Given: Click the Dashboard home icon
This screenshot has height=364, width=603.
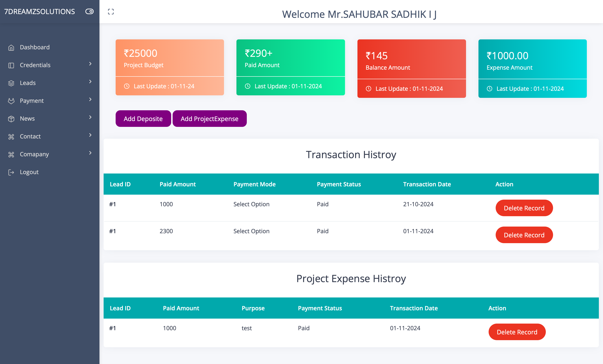Looking at the screenshot, I should (11, 47).
